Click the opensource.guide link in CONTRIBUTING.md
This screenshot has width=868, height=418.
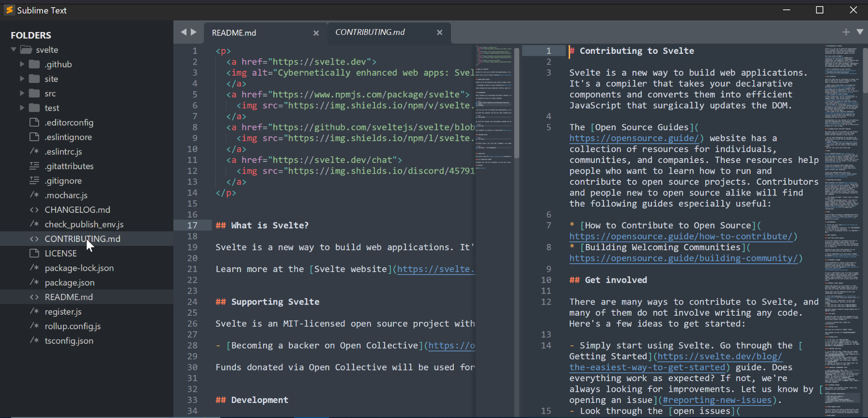[x=634, y=138]
